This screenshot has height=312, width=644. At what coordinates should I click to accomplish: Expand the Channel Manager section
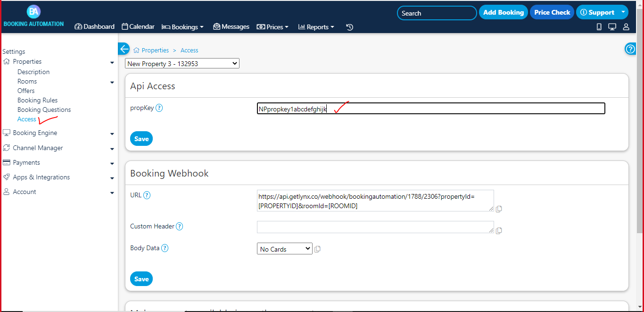112,149
